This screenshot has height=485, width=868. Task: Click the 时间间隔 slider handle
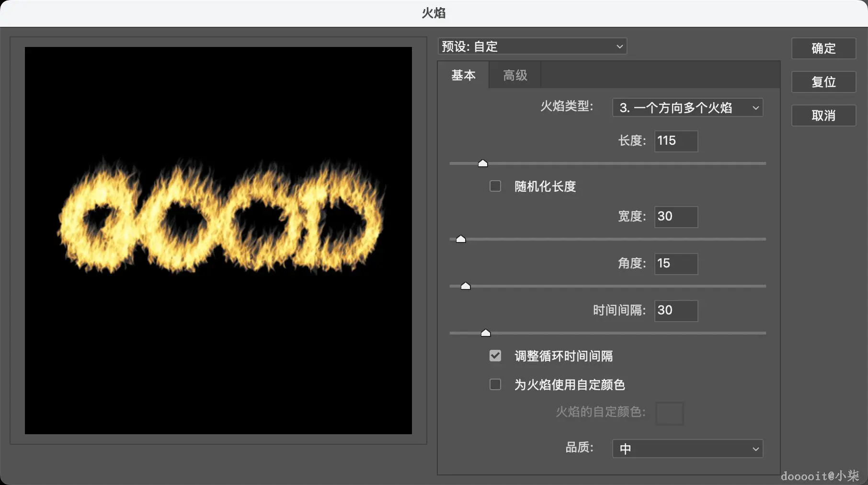point(485,333)
